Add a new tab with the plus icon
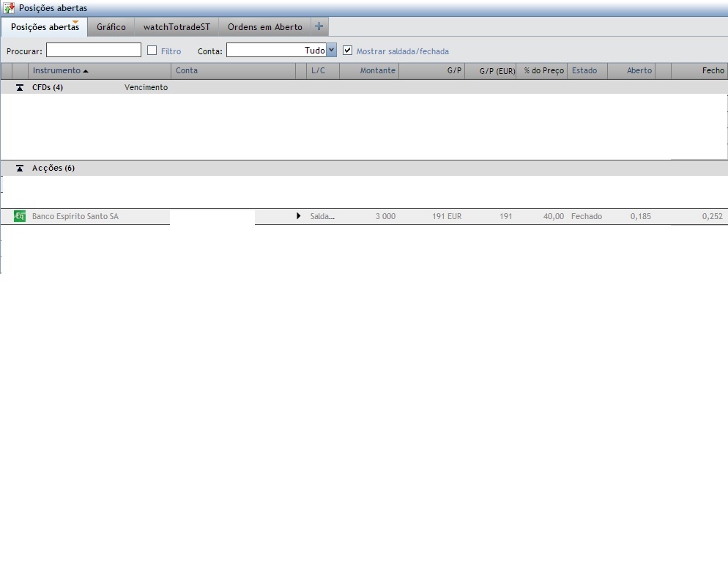This screenshot has height=573, width=728. [x=319, y=26]
